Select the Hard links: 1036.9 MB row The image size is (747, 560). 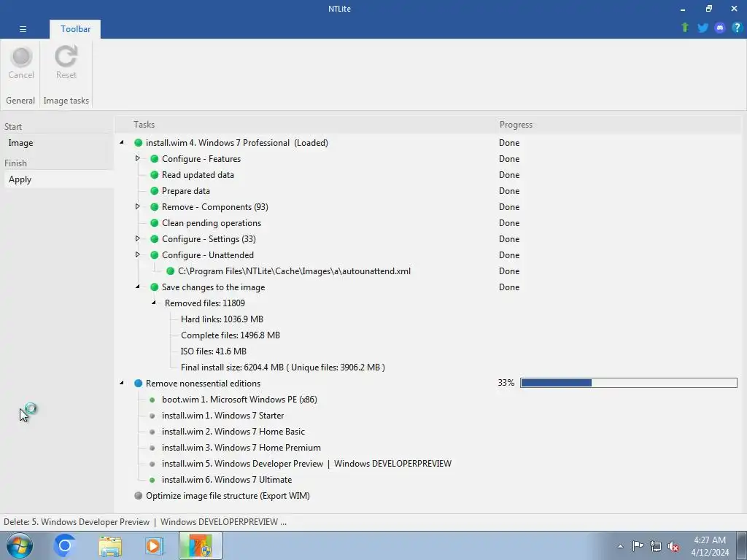[x=222, y=319]
